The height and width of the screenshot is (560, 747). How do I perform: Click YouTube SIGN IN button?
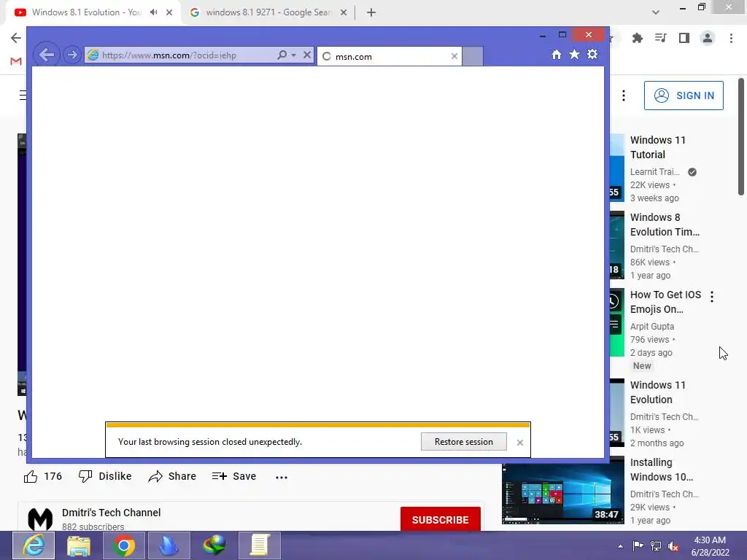point(684,96)
